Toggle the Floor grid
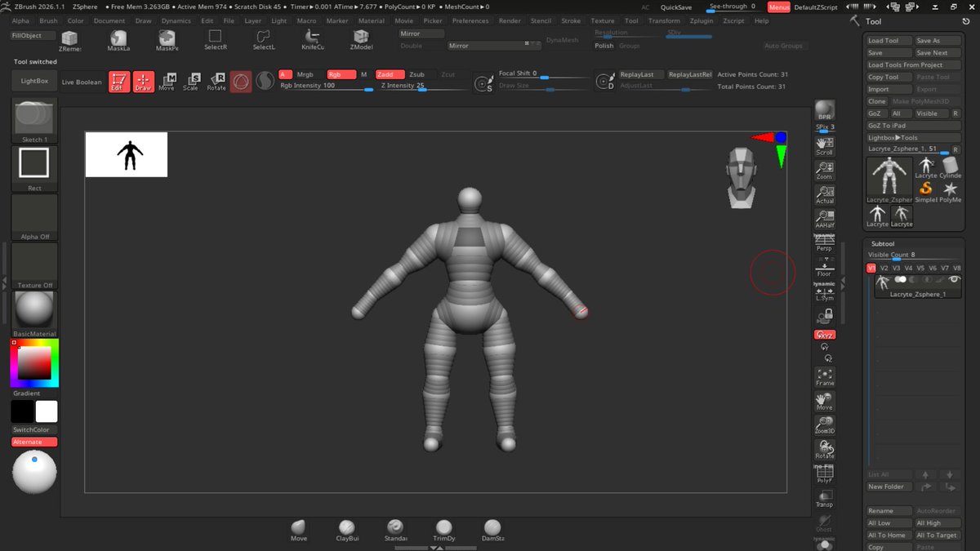Screen dimensions: 980x551 tap(825, 267)
